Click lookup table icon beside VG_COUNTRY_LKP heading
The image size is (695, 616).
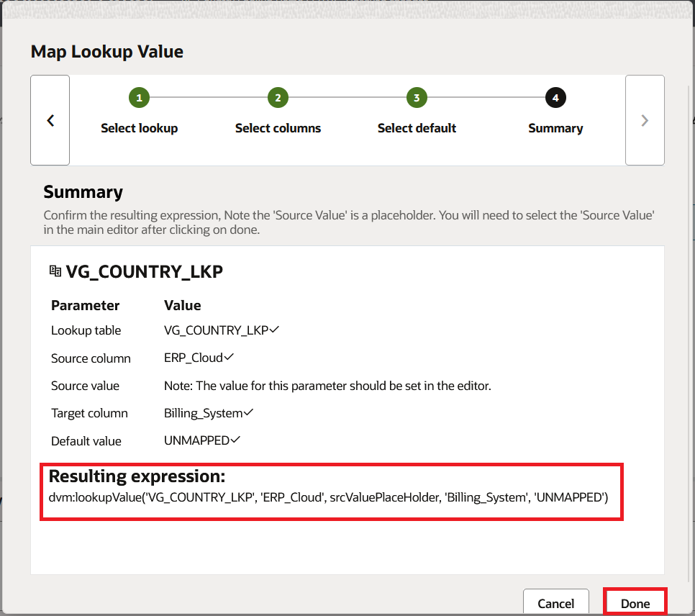point(55,271)
